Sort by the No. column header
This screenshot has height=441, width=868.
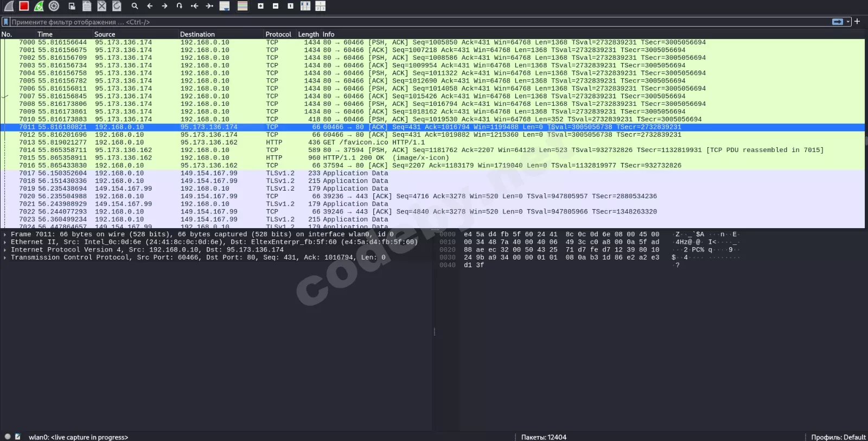[x=18, y=34]
